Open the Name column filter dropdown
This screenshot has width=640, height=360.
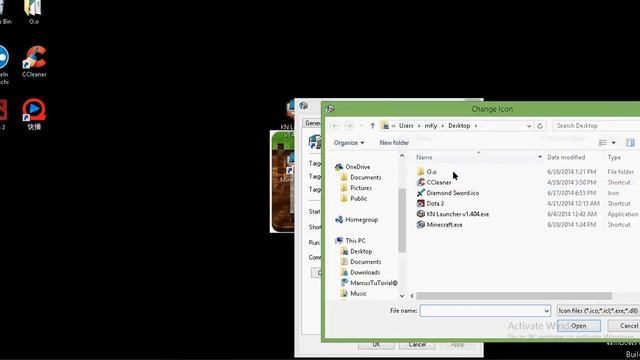[x=540, y=157]
